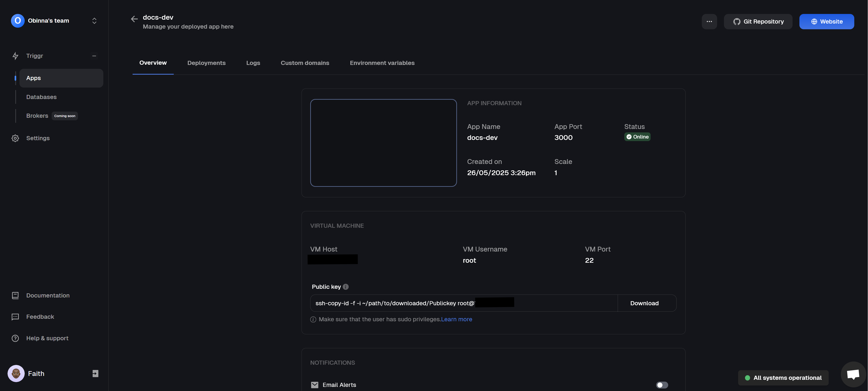Click the back arrow next to docs-dev
The height and width of the screenshot is (391, 868).
tap(134, 19)
